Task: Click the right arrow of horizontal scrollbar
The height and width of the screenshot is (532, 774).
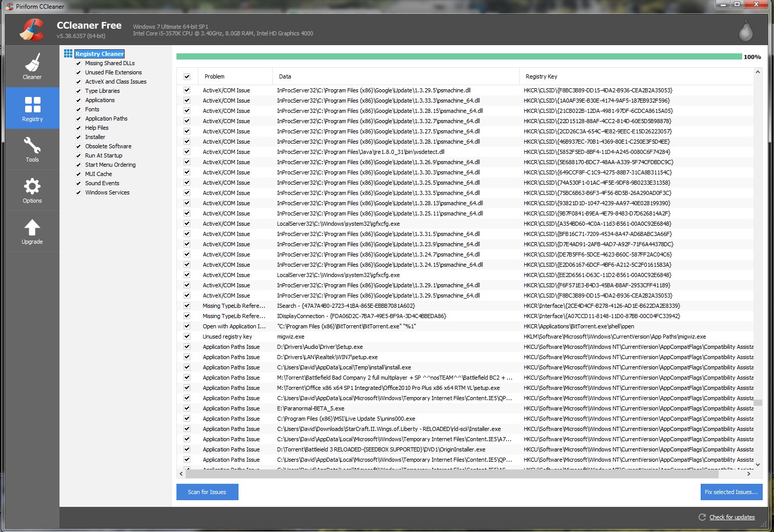Action: [749, 474]
